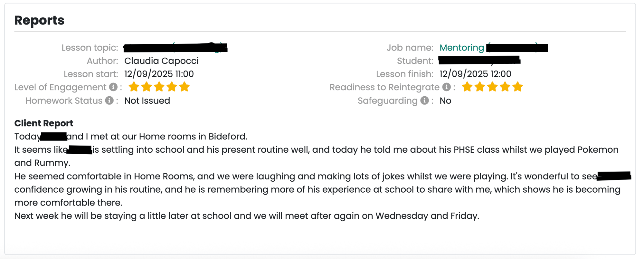Click the author name Claudia Capocci
The height and width of the screenshot is (259, 644).
tap(161, 61)
